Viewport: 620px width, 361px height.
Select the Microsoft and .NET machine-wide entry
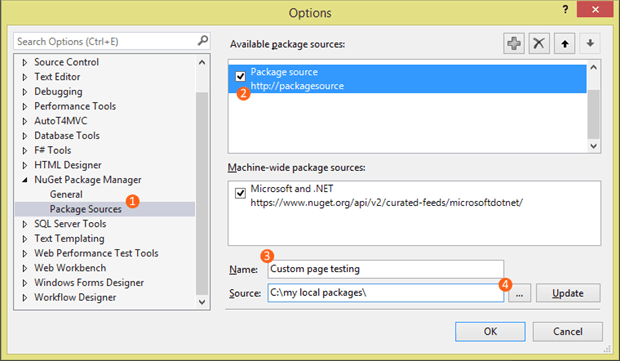point(414,195)
